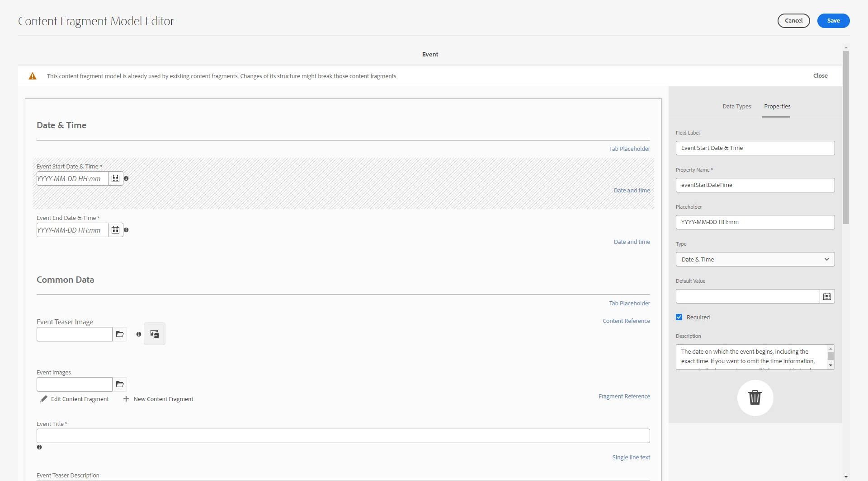Open the Default Value calendar picker

coord(827,296)
